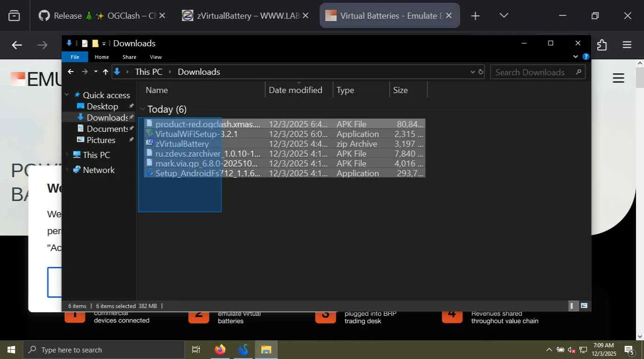Select the Setup_AndroidFs application file
The width and height of the screenshot is (644, 359).
point(285,173)
